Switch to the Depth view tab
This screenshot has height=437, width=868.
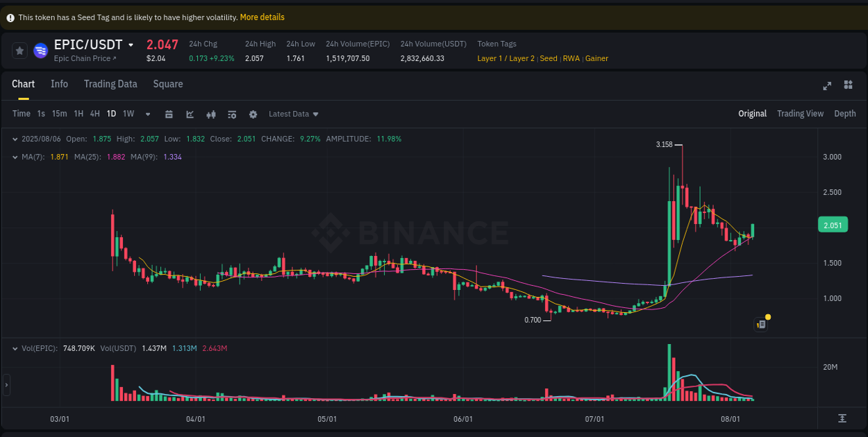pyautogui.click(x=844, y=113)
